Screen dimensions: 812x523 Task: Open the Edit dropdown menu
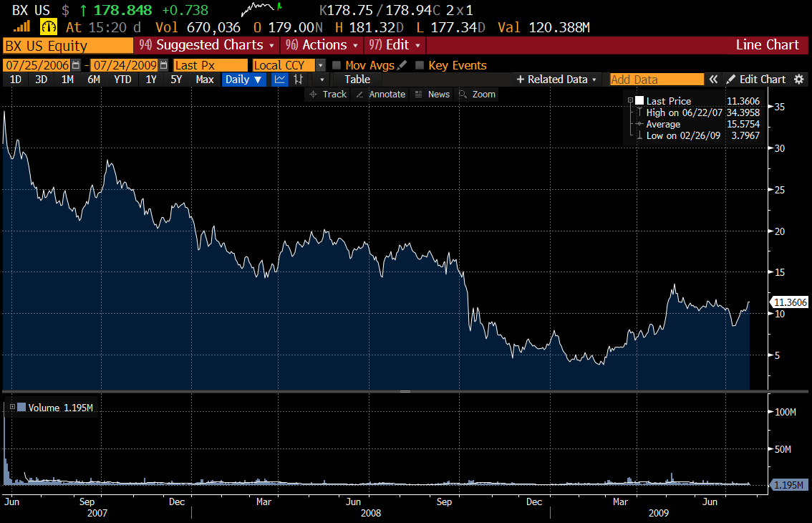point(394,45)
